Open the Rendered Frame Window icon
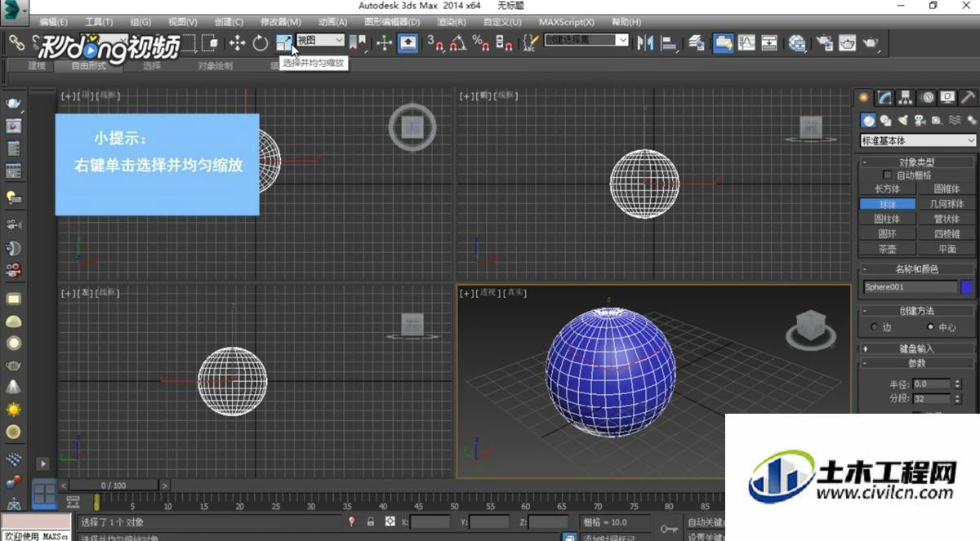 pyautogui.click(x=848, y=43)
